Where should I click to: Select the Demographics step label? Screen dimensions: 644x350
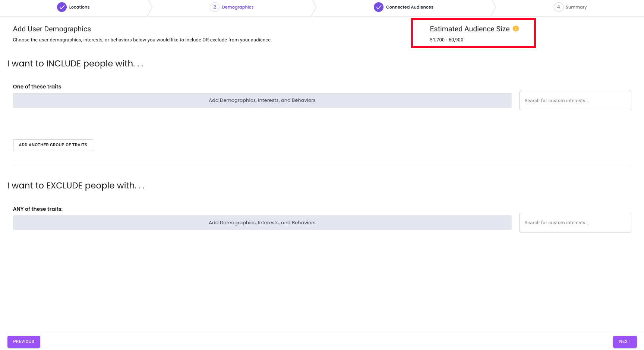point(237,7)
